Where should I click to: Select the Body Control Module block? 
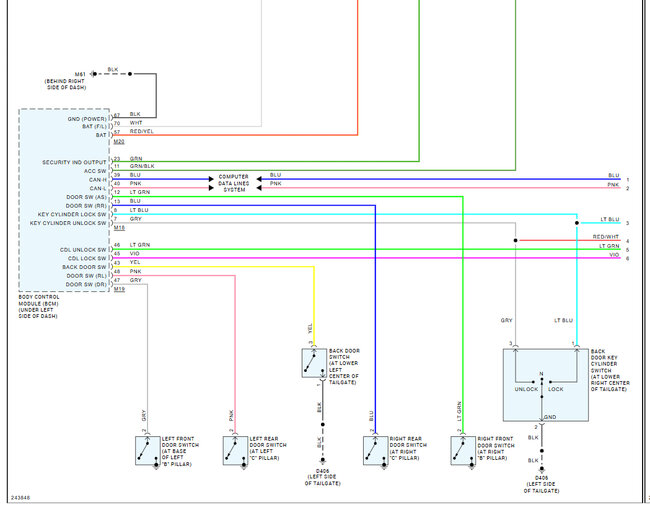[64, 200]
